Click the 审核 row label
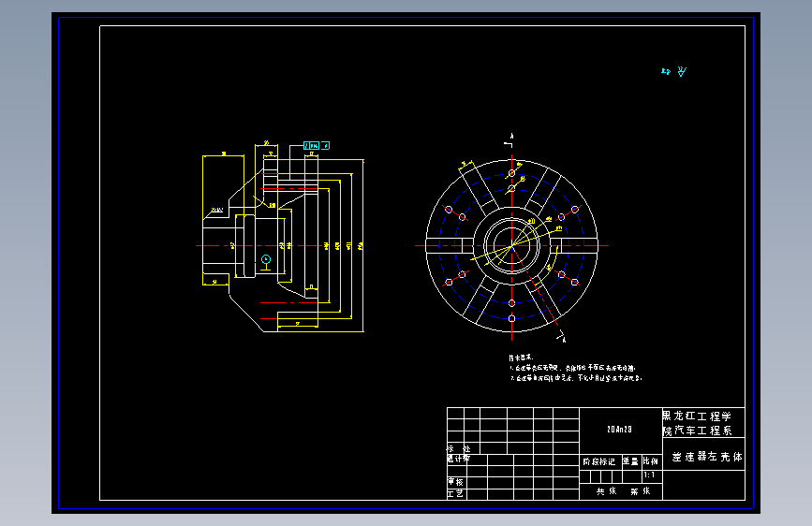The image size is (812, 526). pyautogui.click(x=456, y=482)
